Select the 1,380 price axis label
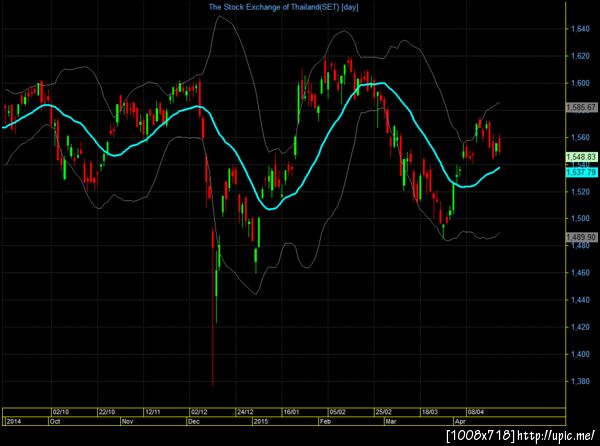 (x=580, y=381)
